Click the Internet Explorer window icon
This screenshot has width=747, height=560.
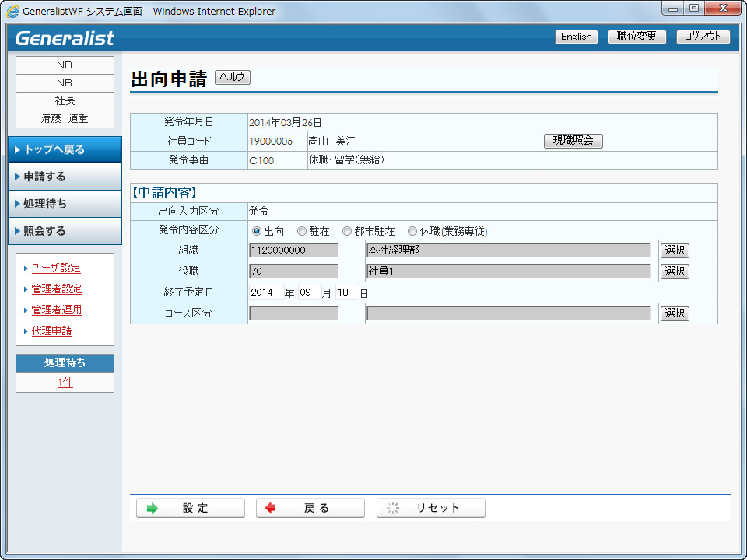[13, 12]
